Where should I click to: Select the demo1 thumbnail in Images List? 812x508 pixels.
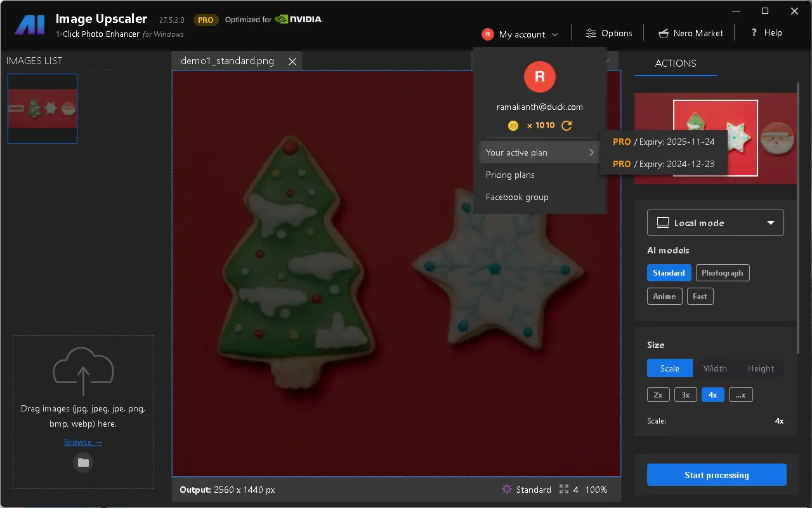pos(43,109)
